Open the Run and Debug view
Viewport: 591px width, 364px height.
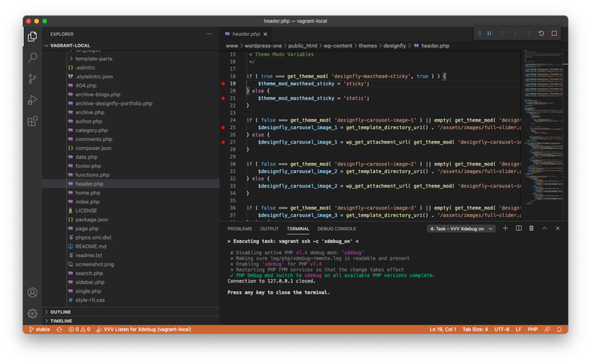[32, 100]
